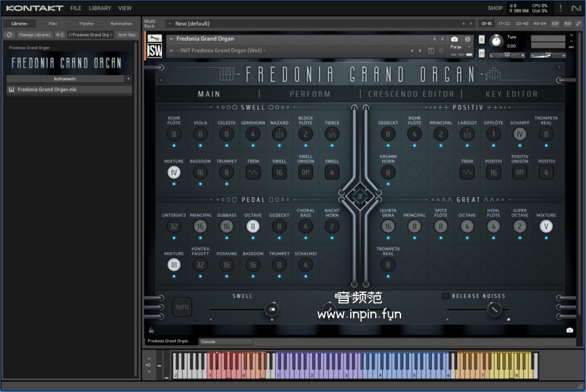The width and height of the screenshot is (586, 392).
Task: Enable the Release Noises checkbox
Action: pyautogui.click(x=446, y=296)
